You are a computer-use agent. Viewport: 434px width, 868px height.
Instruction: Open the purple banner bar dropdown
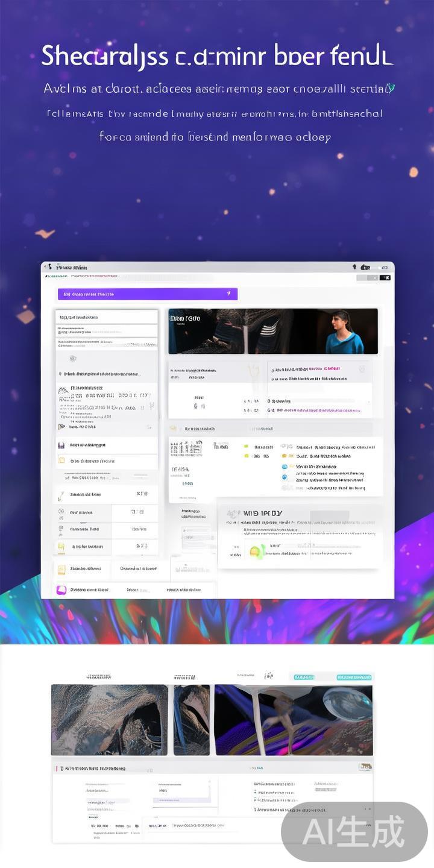point(147,294)
